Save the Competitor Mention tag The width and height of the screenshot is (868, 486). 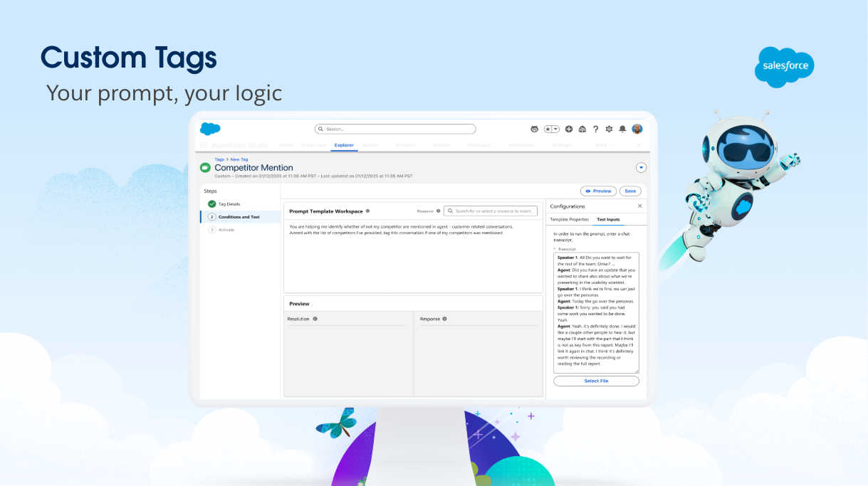point(630,191)
